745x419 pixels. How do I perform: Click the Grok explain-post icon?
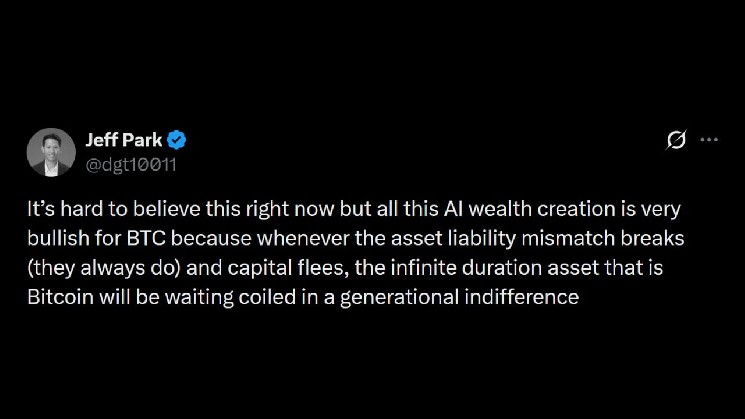pos(676,140)
